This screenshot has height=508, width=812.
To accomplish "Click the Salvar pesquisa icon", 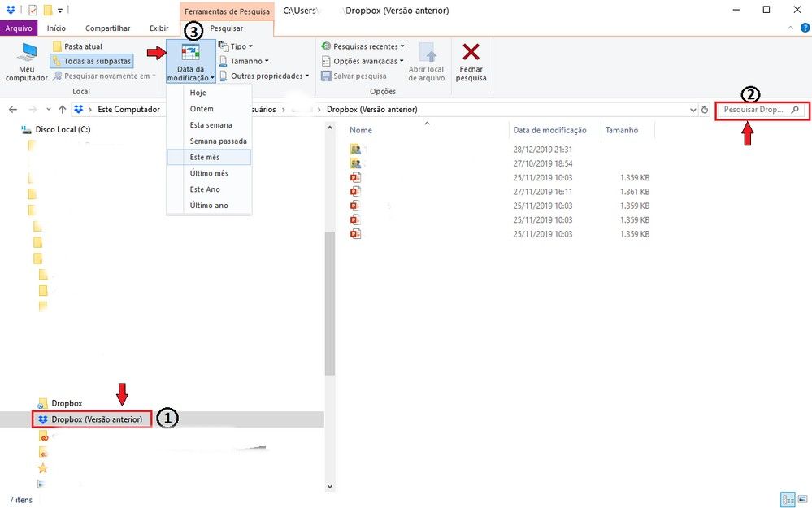I will pyautogui.click(x=325, y=76).
